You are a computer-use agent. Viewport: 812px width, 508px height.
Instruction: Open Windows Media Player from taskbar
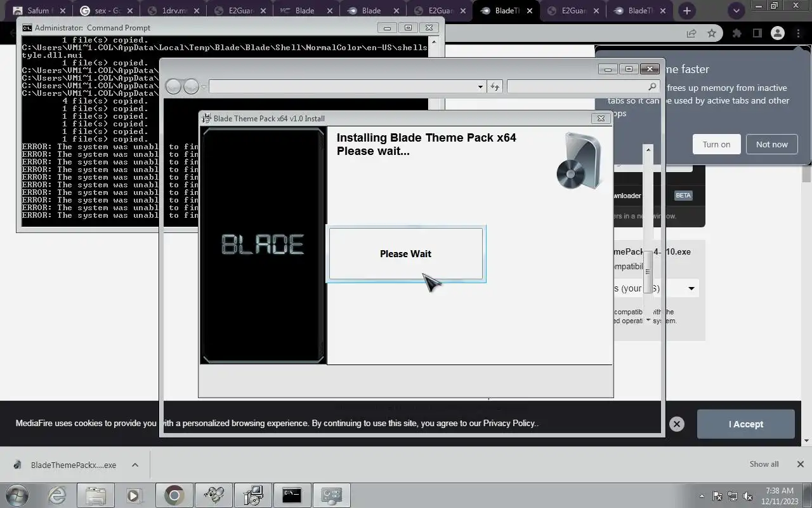coord(133,495)
